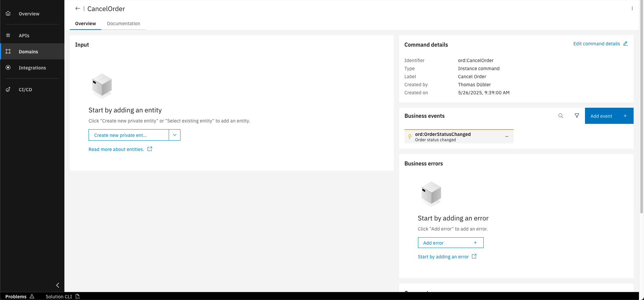This screenshot has width=644, height=300.
Task: Open the Overview home icon in sidebar
Action: tap(8, 13)
